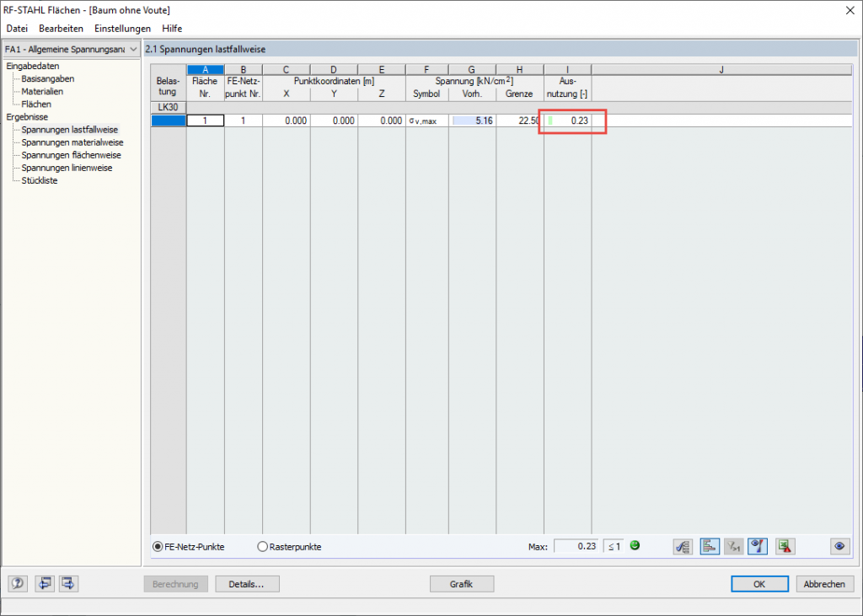Select the Fläche Nr. cell with 1
The width and height of the screenshot is (863, 616).
tap(206, 121)
